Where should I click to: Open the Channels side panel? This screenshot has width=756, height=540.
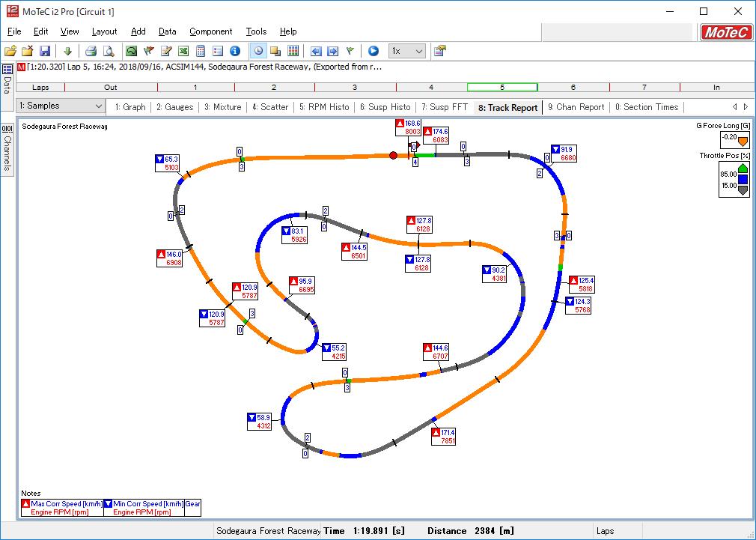point(7,148)
